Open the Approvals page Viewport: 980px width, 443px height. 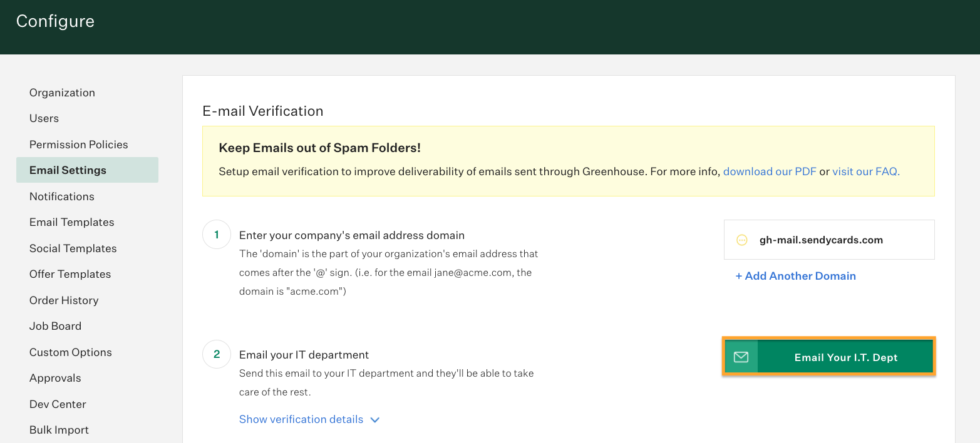(55, 378)
